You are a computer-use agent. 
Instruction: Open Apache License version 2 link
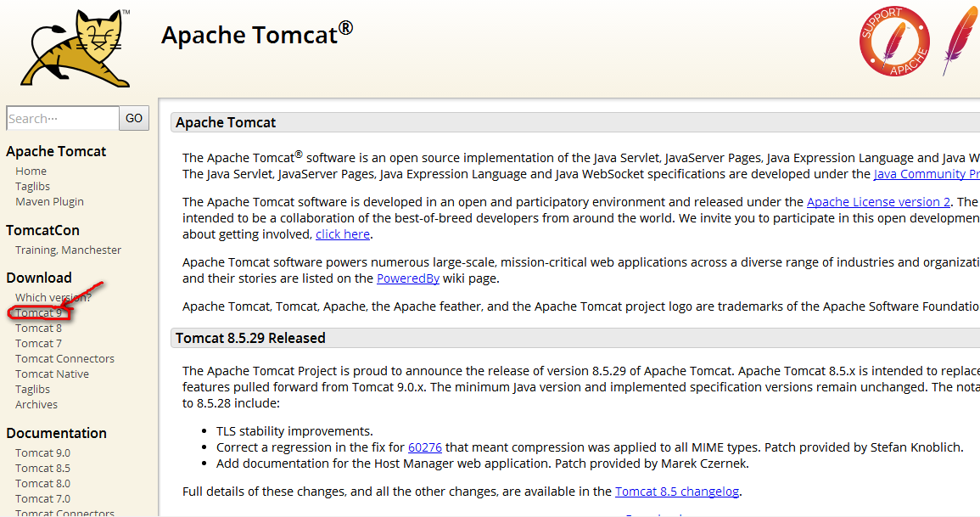coord(878,202)
